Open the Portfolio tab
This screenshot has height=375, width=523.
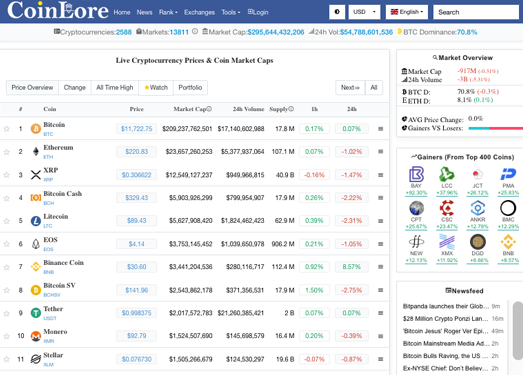click(x=190, y=88)
